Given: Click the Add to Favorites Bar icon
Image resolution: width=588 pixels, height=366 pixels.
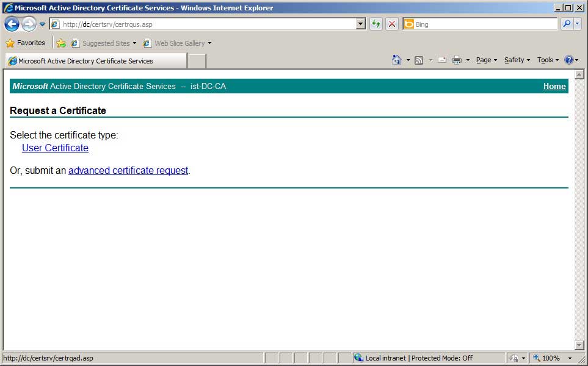Looking at the screenshot, I should [61, 43].
